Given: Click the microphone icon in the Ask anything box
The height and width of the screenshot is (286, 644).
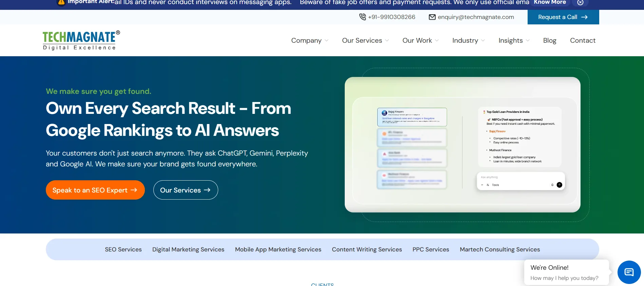Looking at the screenshot, I should click(552, 185).
